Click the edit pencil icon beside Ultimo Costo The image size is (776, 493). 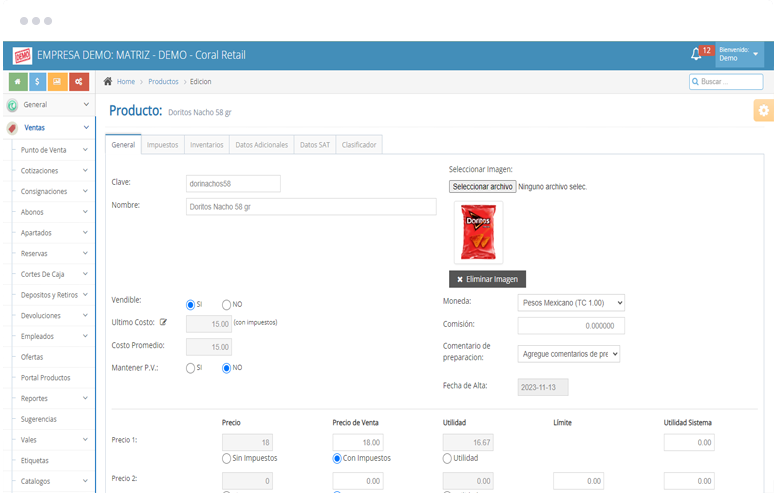163,322
